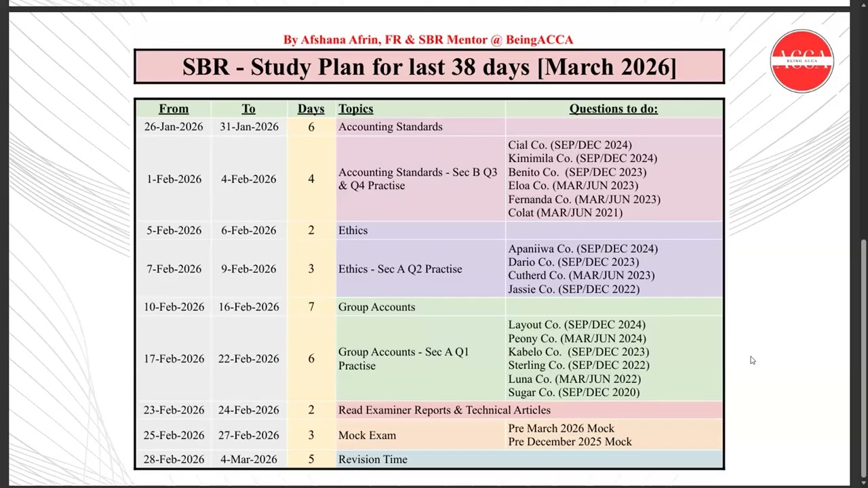The height and width of the screenshot is (488, 868).
Task: Click the 'Days' column header
Action: pos(311,108)
